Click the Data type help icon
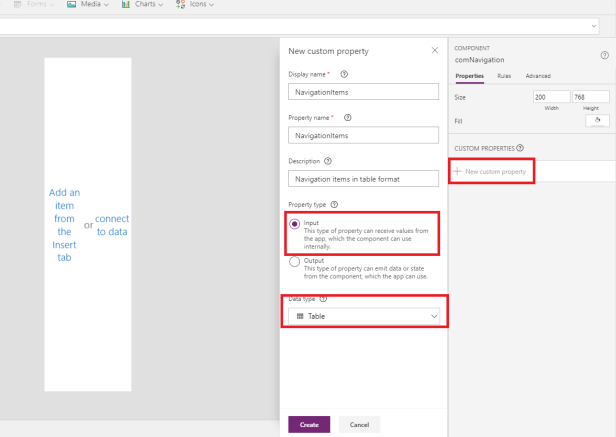 (323, 298)
